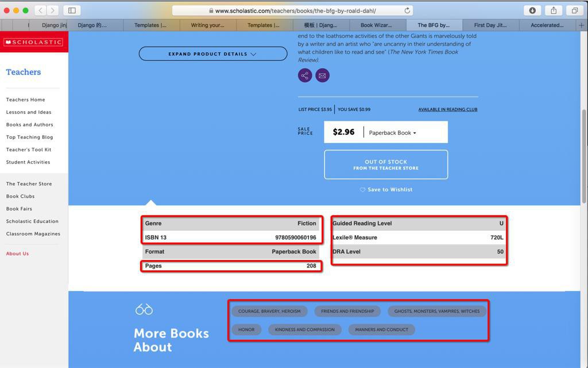
Task: Open Student Activities
Action: pyautogui.click(x=28, y=162)
